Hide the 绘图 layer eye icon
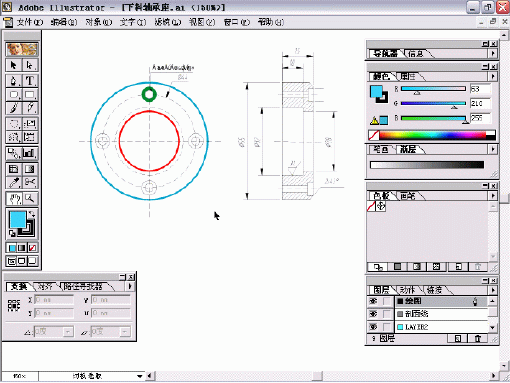 [373, 301]
